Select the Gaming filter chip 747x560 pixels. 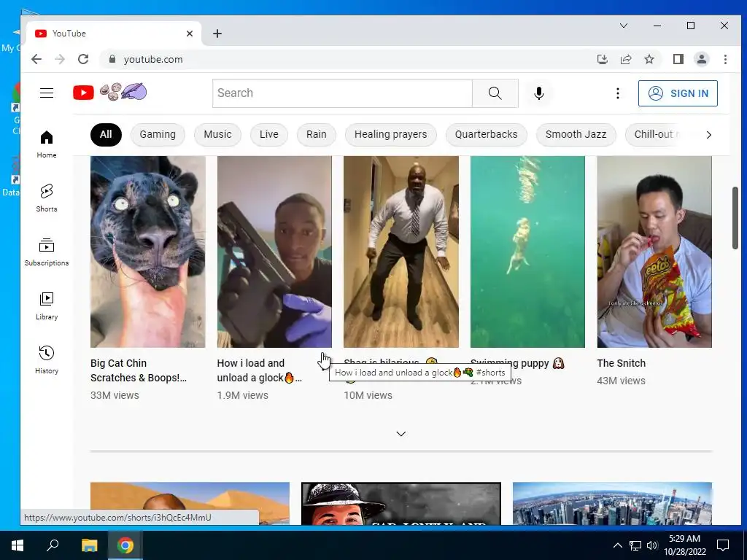click(158, 135)
